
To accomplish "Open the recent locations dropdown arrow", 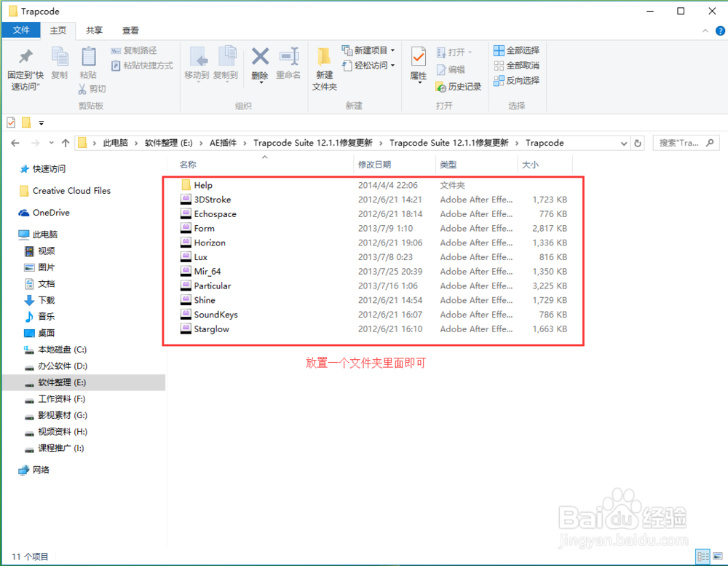I will click(x=51, y=143).
